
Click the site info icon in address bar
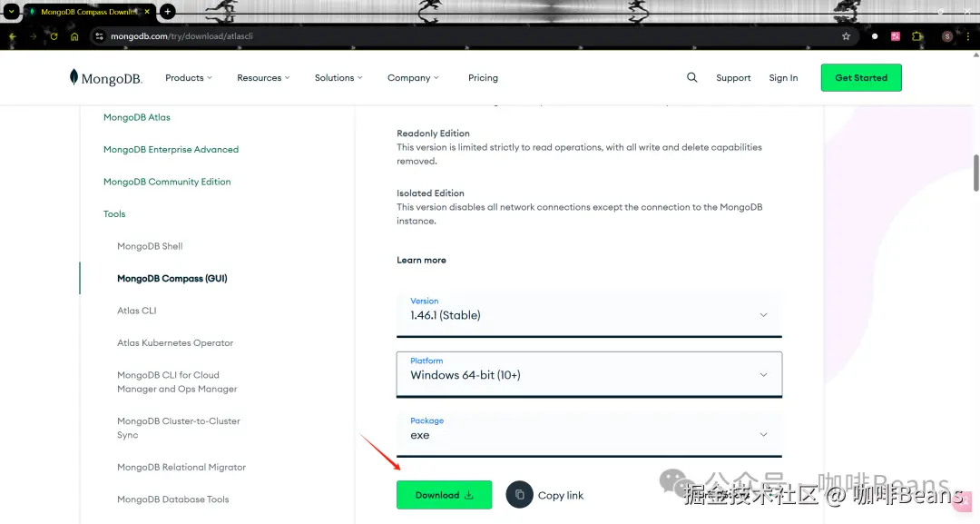click(100, 36)
